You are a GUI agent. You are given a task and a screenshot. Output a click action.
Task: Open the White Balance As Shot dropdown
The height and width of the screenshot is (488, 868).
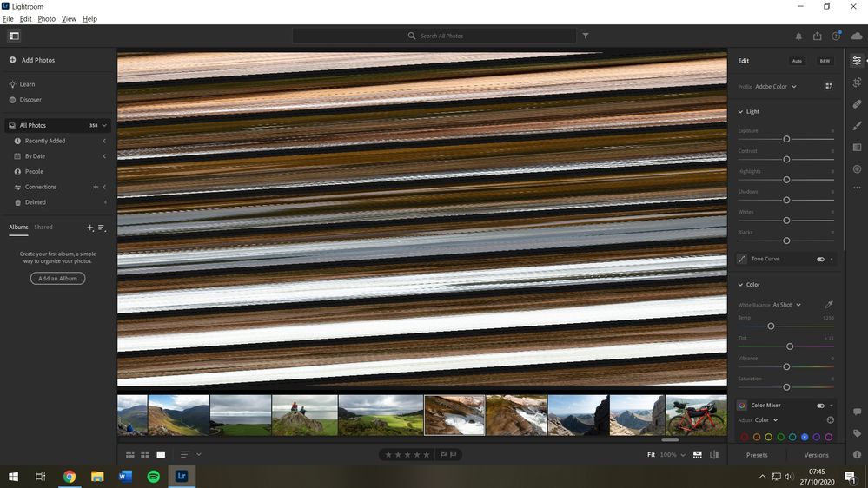click(x=786, y=305)
